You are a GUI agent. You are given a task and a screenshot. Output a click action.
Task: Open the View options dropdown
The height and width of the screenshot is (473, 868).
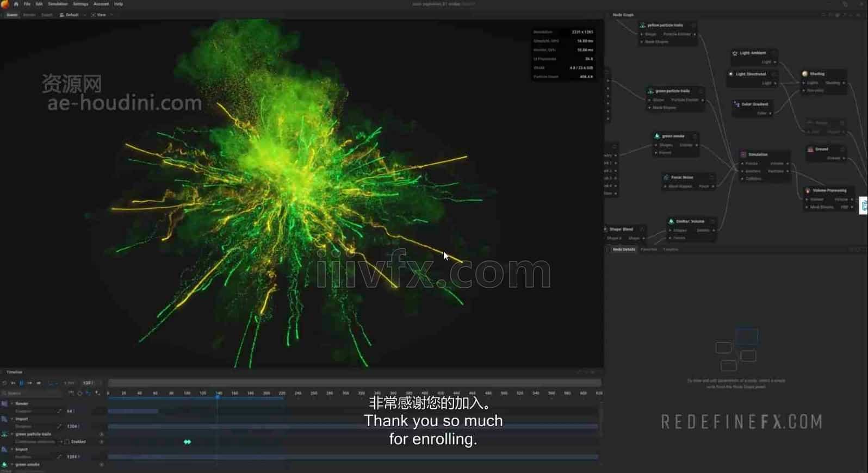pyautogui.click(x=101, y=15)
